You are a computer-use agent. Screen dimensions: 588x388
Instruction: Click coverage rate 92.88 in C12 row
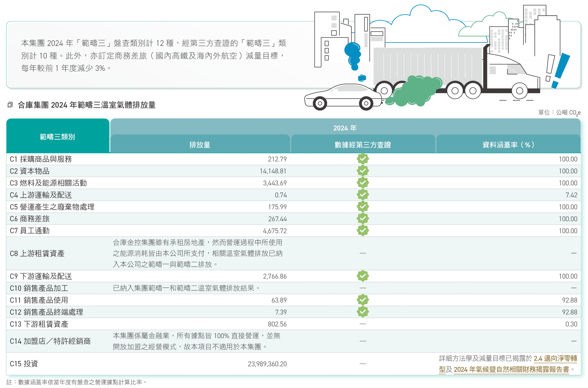[x=570, y=312]
